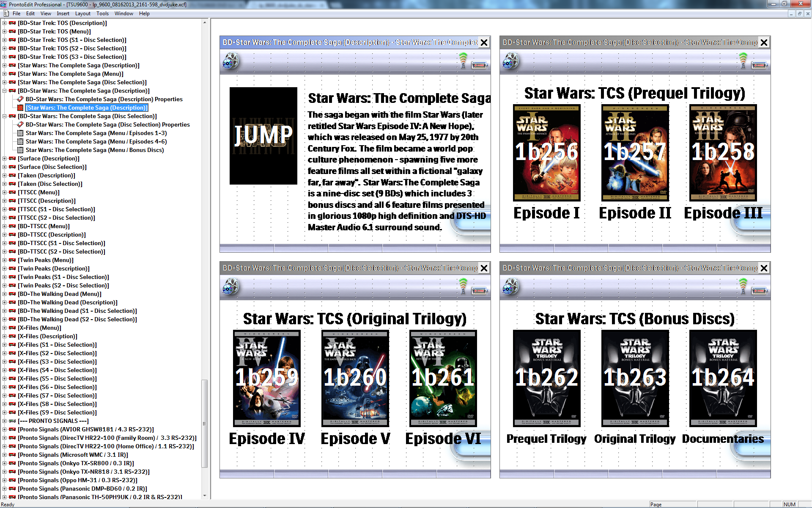
Task: Click wireless signal icon in Description page panel
Action: pos(463,60)
